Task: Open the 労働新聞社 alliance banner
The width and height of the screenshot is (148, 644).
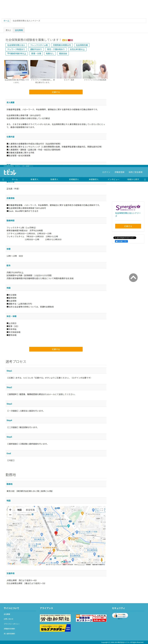Action: click(x=55, y=618)
